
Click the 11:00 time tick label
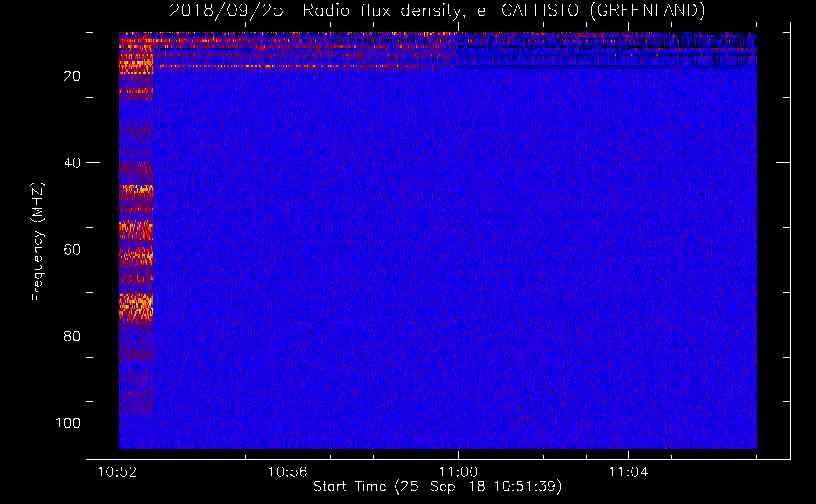click(x=458, y=472)
